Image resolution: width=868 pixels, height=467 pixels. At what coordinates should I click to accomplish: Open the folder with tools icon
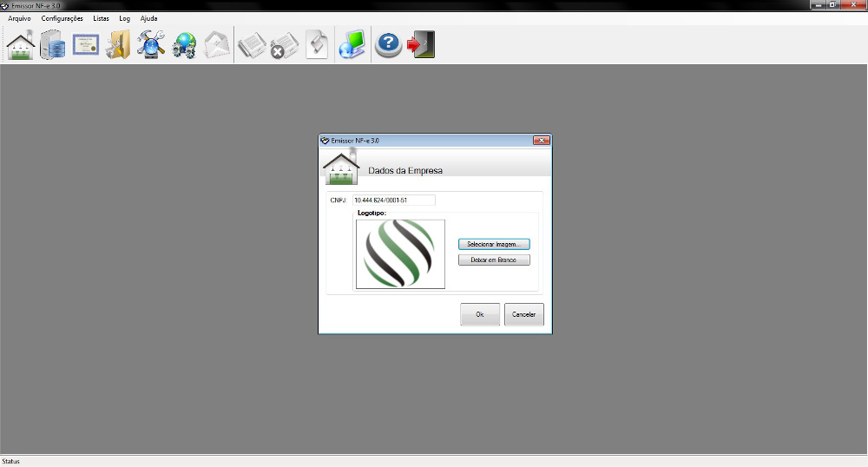pos(117,44)
